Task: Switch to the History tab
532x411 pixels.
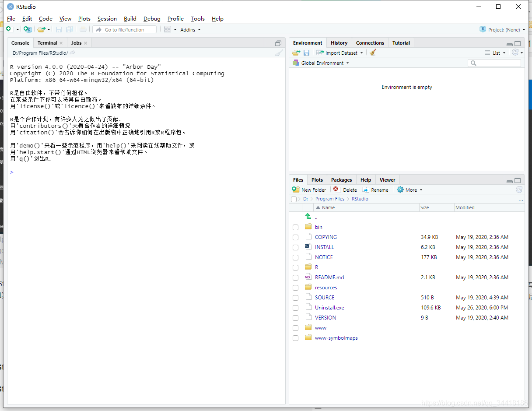Action: coord(339,43)
